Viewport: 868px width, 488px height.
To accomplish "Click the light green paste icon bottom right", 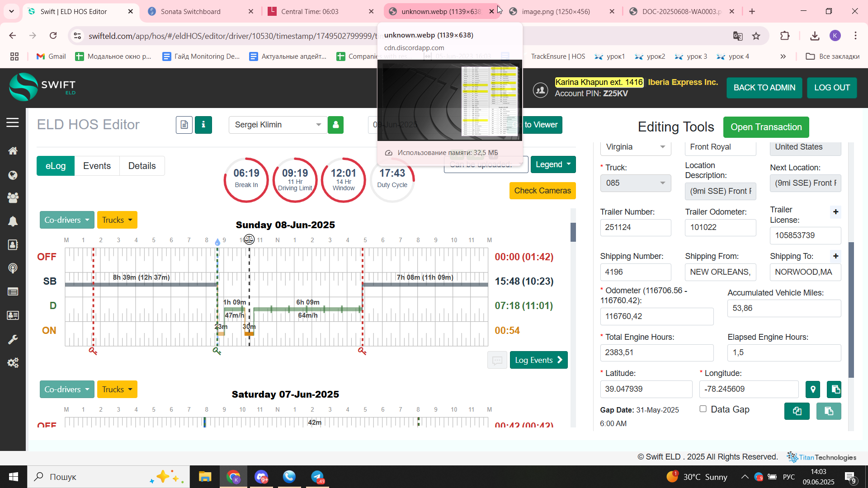I will pos(829,411).
